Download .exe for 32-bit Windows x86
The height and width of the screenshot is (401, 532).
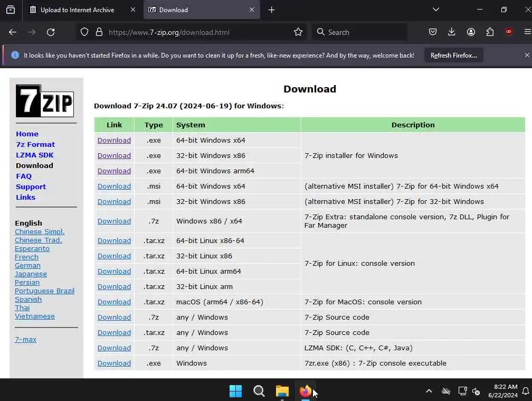coord(114,155)
